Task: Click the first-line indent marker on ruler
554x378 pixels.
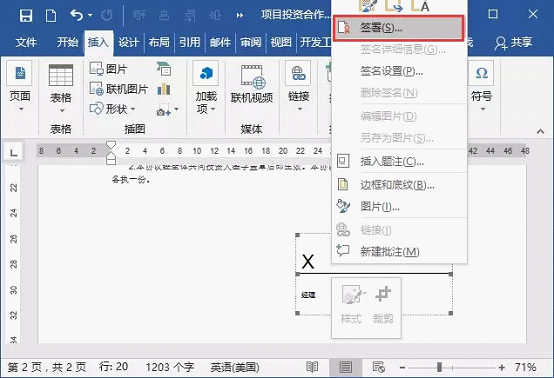Action: pyautogui.click(x=111, y=145)
